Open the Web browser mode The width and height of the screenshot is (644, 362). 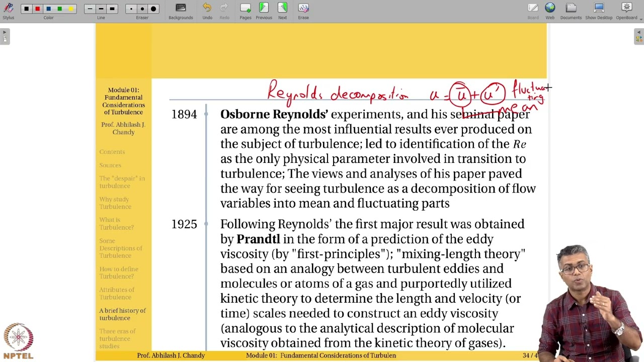click(x=550, y=11)
